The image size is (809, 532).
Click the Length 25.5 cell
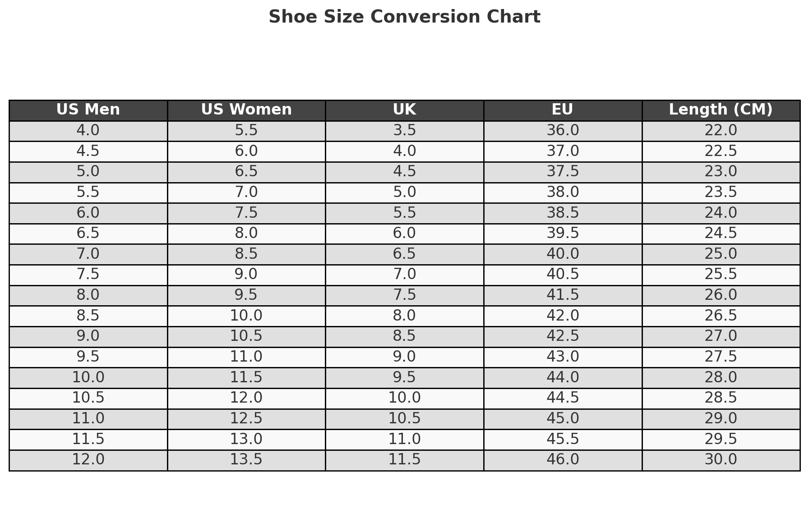click(x=721, y=275)
